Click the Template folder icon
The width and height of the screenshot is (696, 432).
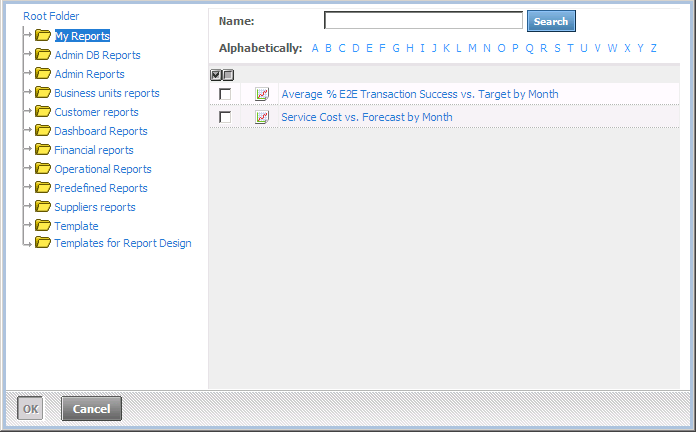[43, 226]
